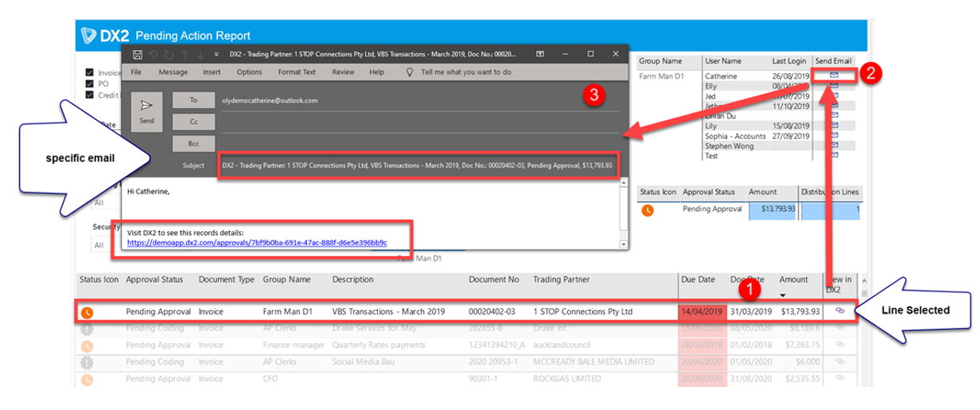Click the orange clock status icon in selected row
This screenshot has height=410, width=980.
tap(87, 312)
